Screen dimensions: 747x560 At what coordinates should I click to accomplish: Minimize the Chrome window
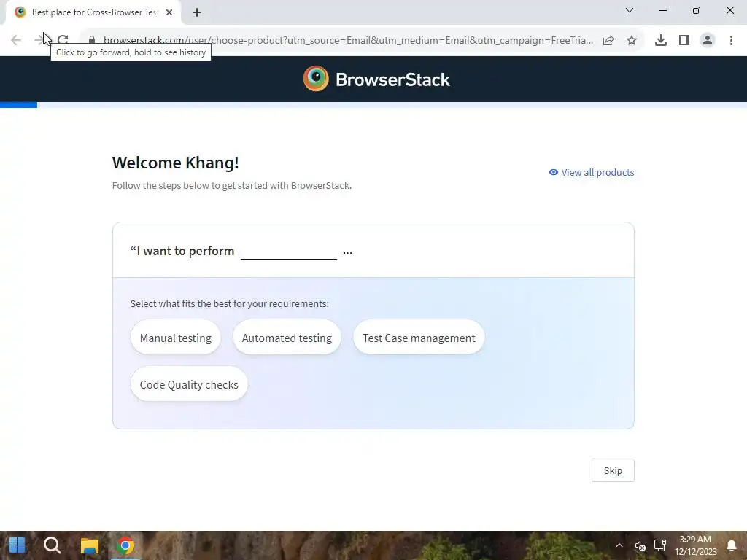point(662,10)
